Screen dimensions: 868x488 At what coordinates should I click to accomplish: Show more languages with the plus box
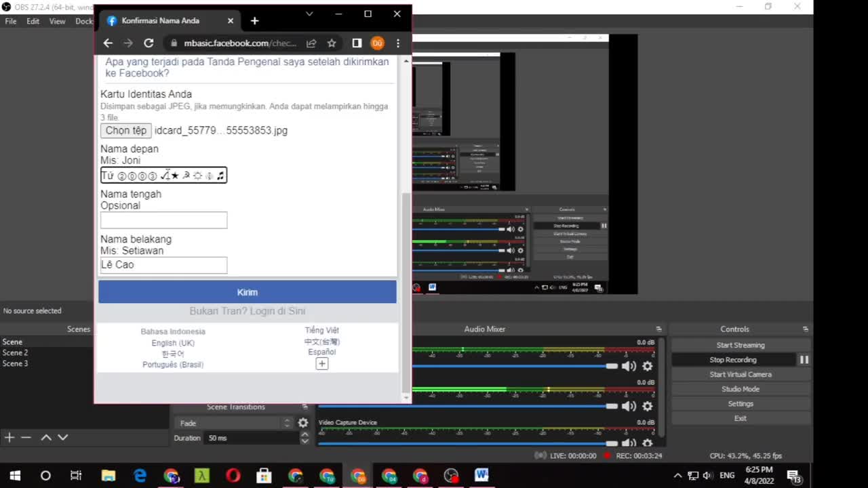[x=322, y=364]
